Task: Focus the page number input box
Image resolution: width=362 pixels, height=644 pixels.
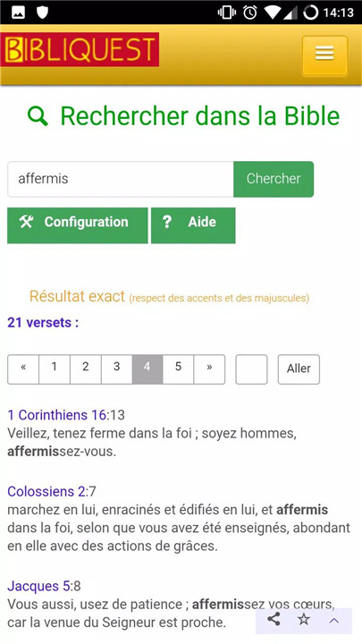Action: point(251,369)
